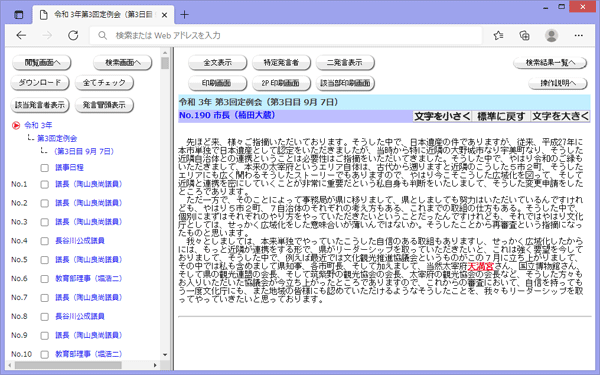The height and width of the screenshot is (375, 600).
Task: Open 操作説明へ help page
Action: 558,83
